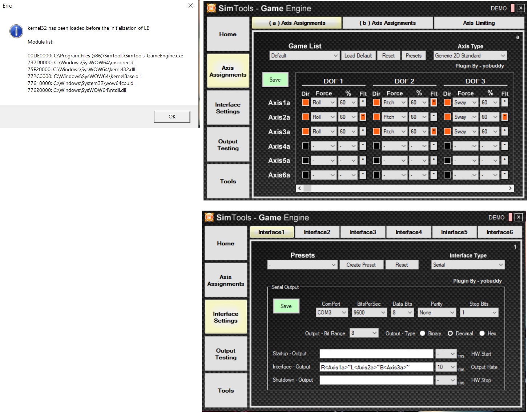Open Axis1a DOF 1 percent dropdown
This screenshot has width=532, height=414.
coord(348,102)
